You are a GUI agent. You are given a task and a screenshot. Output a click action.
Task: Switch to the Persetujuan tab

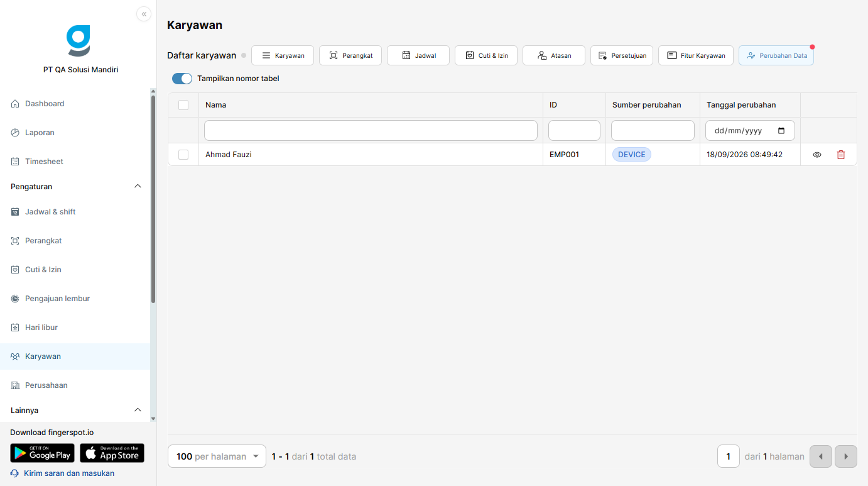(x=622, y=55)
